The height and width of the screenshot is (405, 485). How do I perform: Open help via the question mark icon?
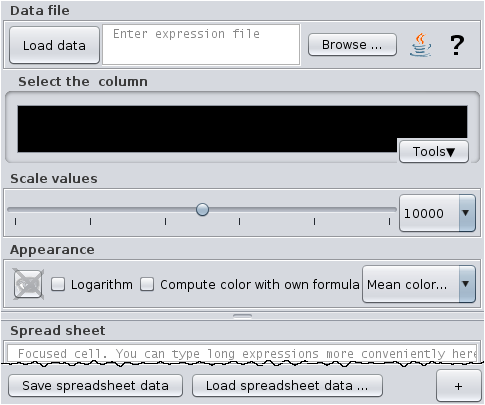pyautogui.click(x=457, y=45)
